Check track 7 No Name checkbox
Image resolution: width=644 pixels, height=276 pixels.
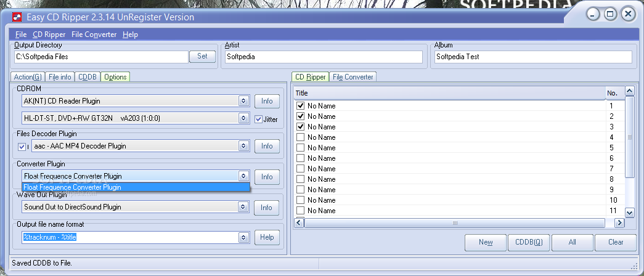tap(300, 169)
